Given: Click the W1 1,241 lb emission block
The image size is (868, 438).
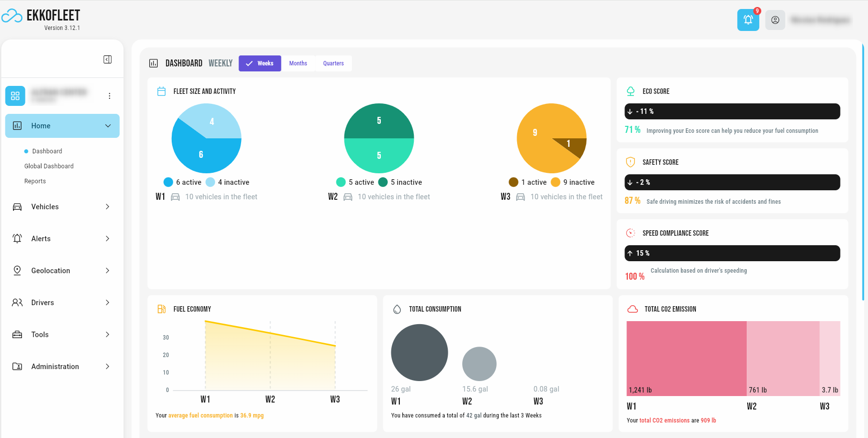Looking at the screenshot, I should [x=686, y=358].
